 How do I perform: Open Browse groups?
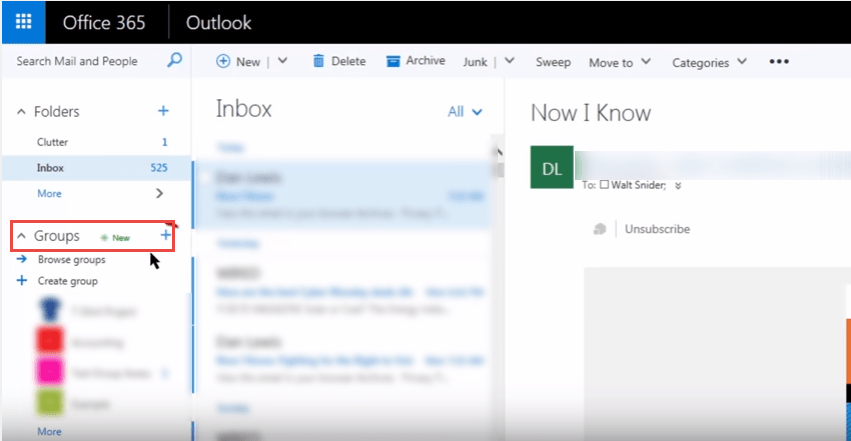(x=72, y=260)
